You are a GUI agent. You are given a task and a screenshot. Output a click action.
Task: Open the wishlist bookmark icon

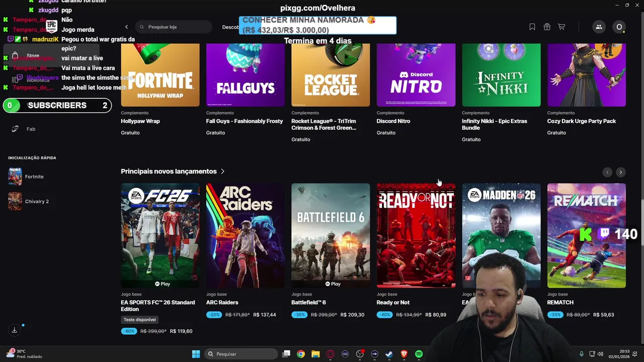[532, 27]
